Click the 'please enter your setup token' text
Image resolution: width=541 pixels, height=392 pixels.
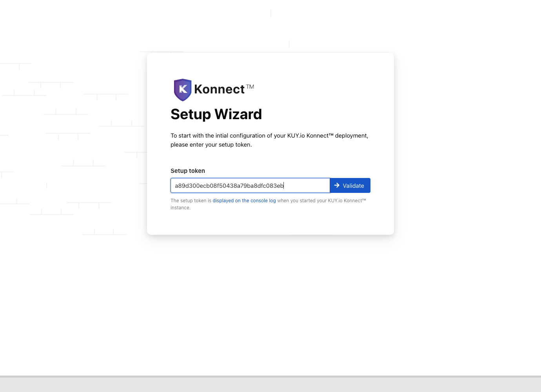(211, 145)
